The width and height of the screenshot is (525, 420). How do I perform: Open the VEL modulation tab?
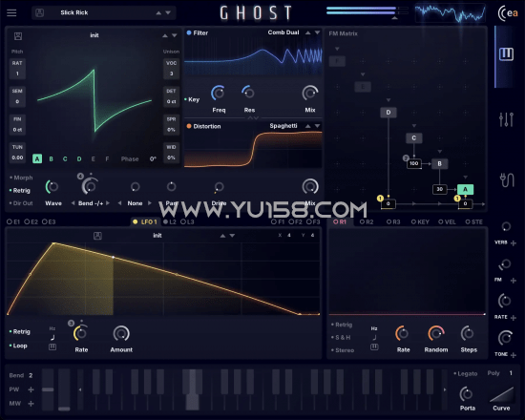(447, 221)
